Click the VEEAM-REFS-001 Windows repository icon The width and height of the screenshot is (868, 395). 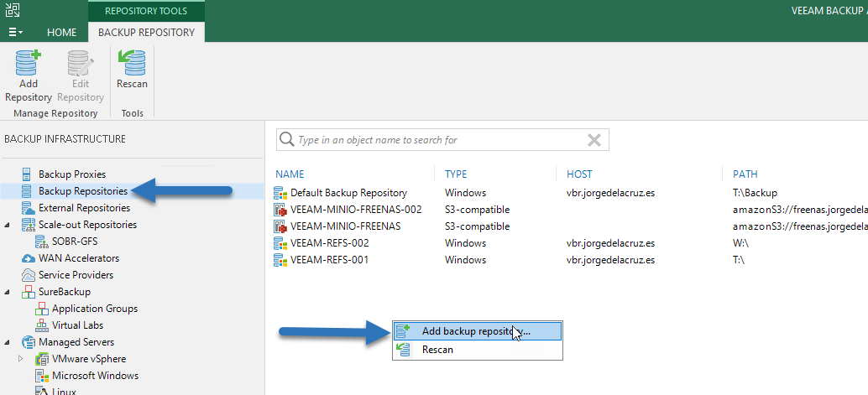click(x=280, y=260)
